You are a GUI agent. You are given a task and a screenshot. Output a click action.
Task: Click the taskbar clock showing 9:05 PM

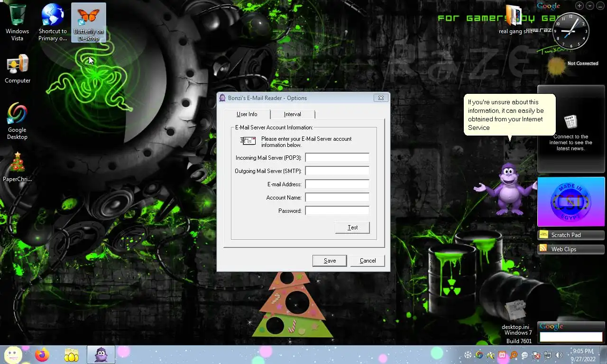(x=583, y=355)
